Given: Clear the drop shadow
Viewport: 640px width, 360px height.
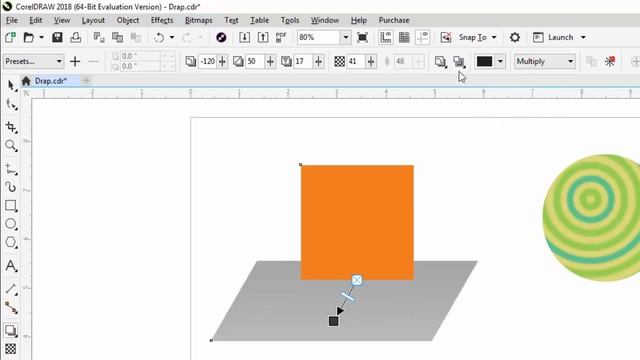Looking at the screenshot, I should click(610, 61).
